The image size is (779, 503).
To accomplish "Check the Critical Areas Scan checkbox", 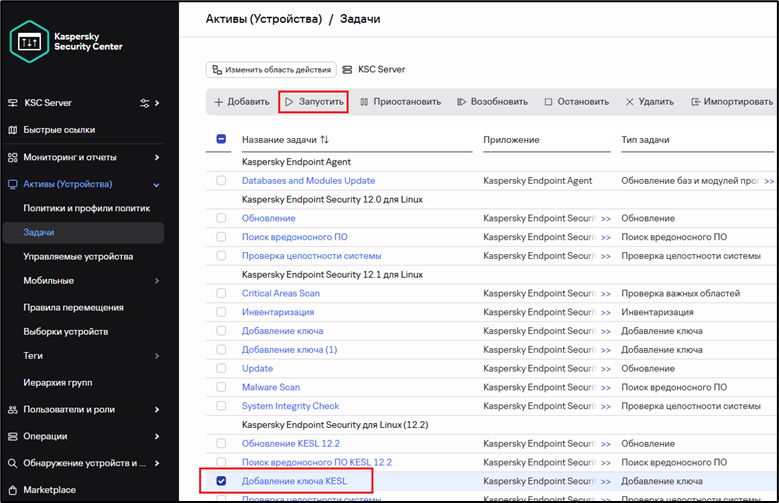I will [221, 293].
